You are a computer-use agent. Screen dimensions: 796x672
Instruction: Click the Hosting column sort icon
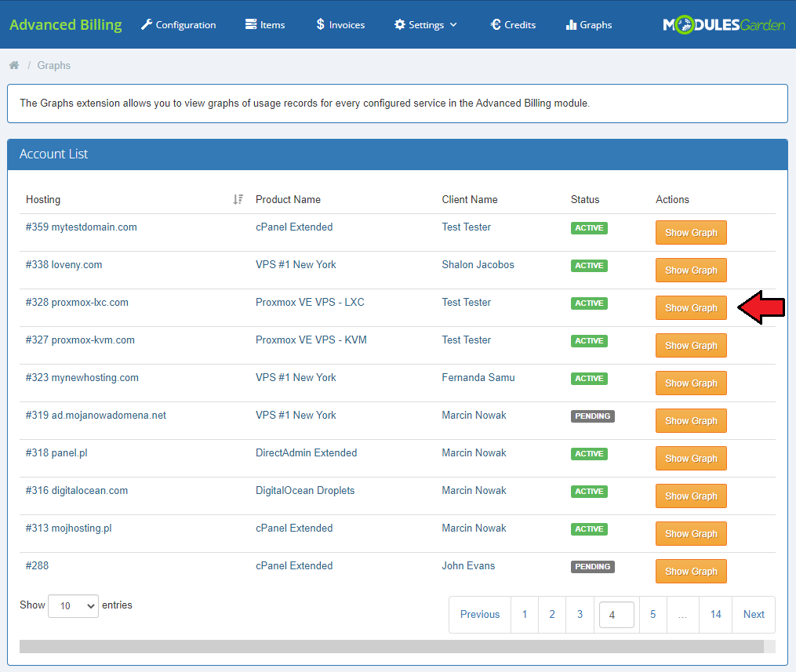coord(238,199)
